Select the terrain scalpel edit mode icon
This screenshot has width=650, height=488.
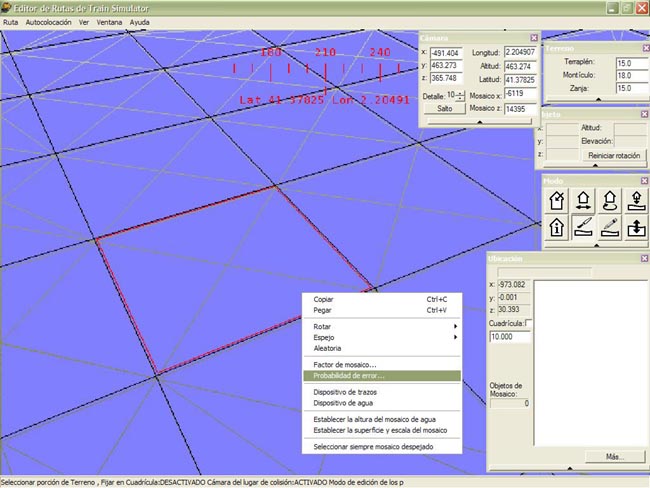pyautogui.click(x=584, y=228)
